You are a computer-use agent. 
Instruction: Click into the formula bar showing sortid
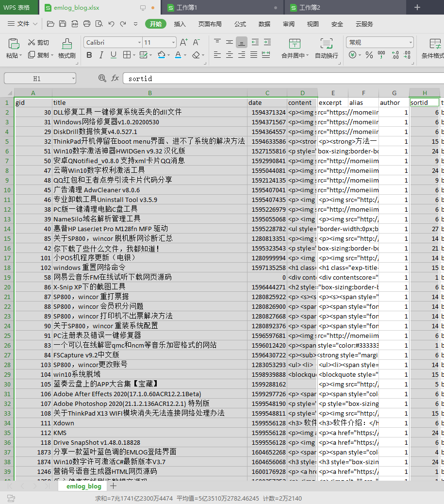284,79
